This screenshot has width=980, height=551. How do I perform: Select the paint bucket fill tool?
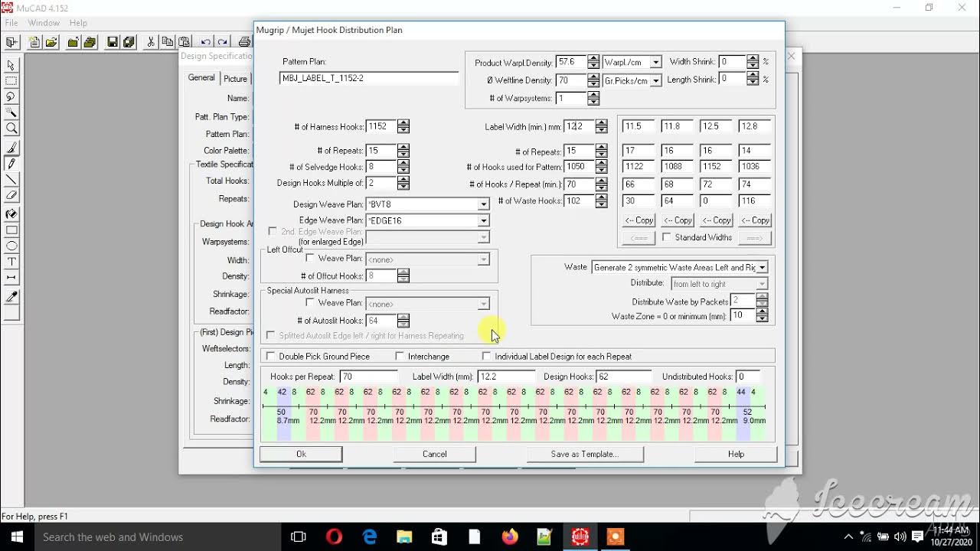[x=11, y=214]
